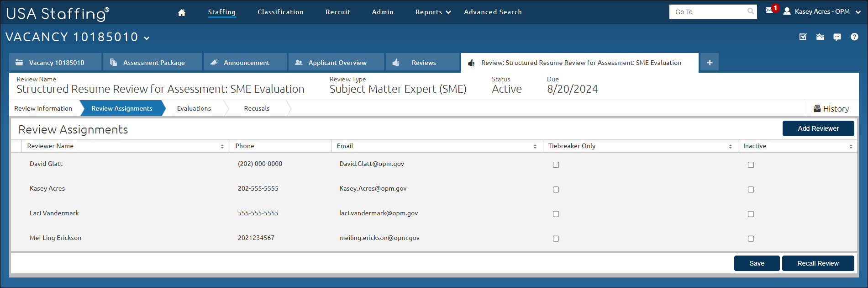
Task: Click the folder icon on Vacancy 10185010 tab
Action: click(x=20, y=62)
